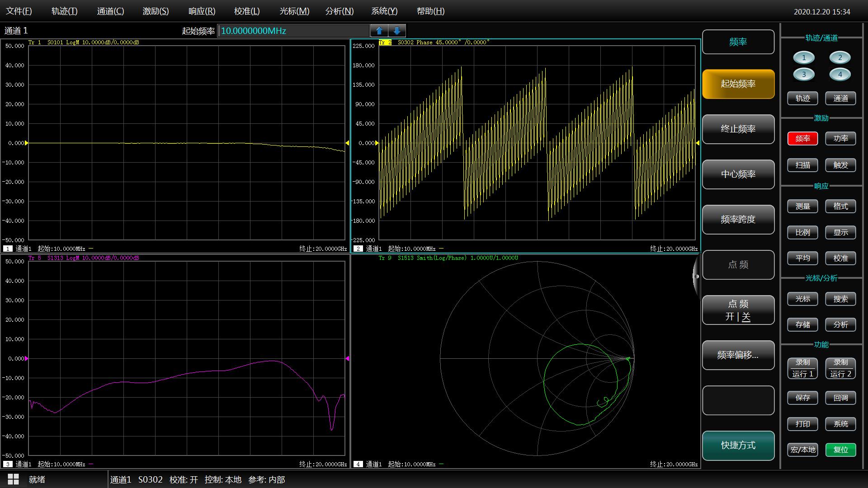Click the 显示 display button
The width and height of the screenshot is (868, 488).
click(x=841, y=232)
